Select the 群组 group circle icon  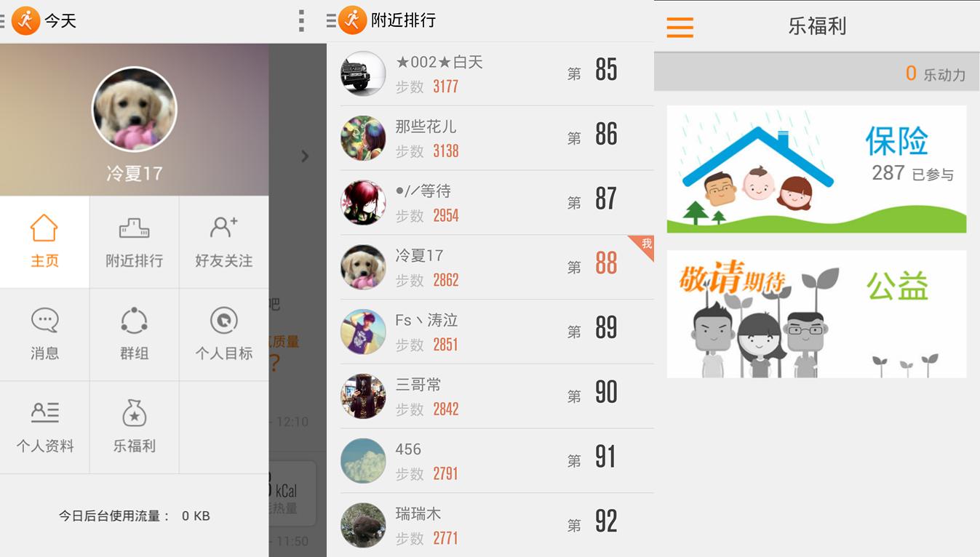click(x=134, y=320)
